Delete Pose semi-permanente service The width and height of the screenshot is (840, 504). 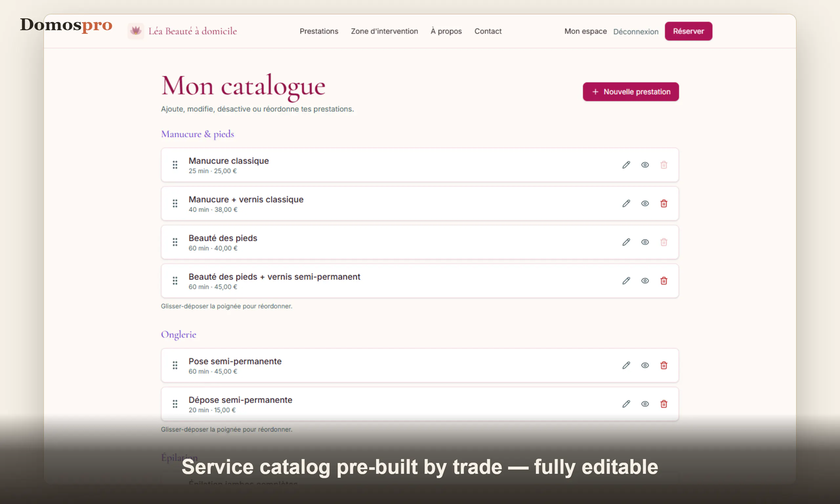tap(664, 366)
